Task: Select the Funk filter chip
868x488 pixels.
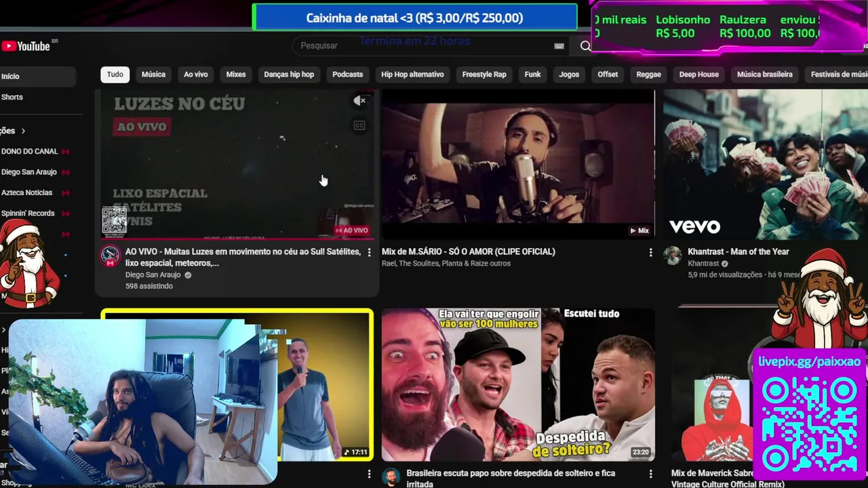Action: point(533,75)
